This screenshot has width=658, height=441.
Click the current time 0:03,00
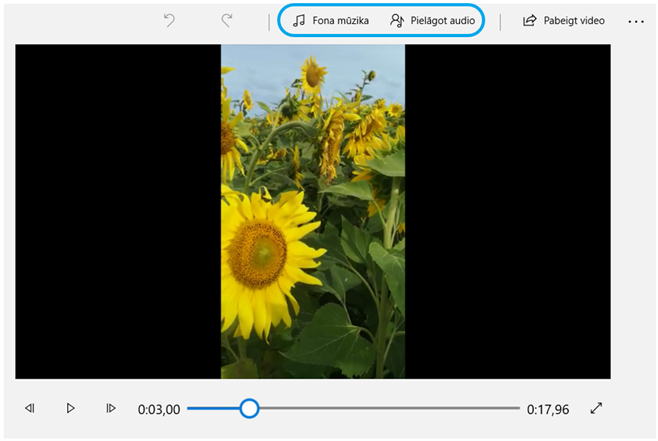[x=159, y=409]
